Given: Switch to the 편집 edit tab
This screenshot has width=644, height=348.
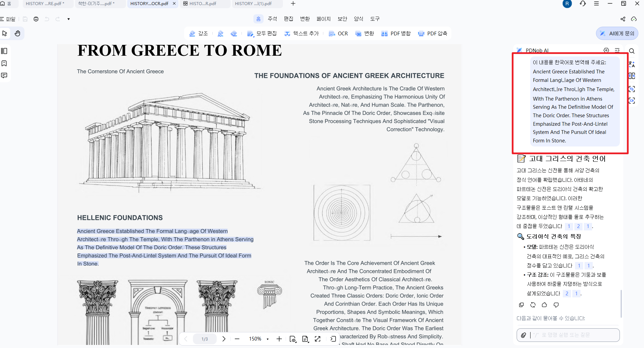Looking at the screenshot, I should point(289,19).
